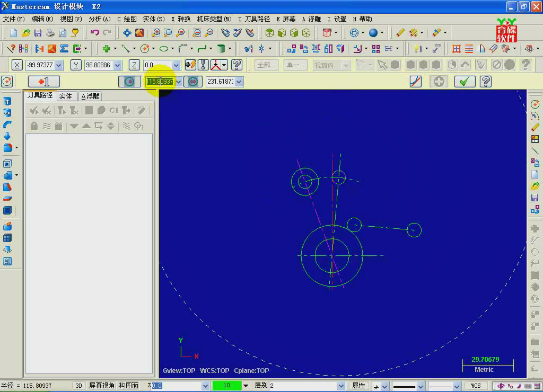Viewport: 543px width, 392px height.
Task: Open the point style dropdown in status bar
Action: [x=384, y=386]
